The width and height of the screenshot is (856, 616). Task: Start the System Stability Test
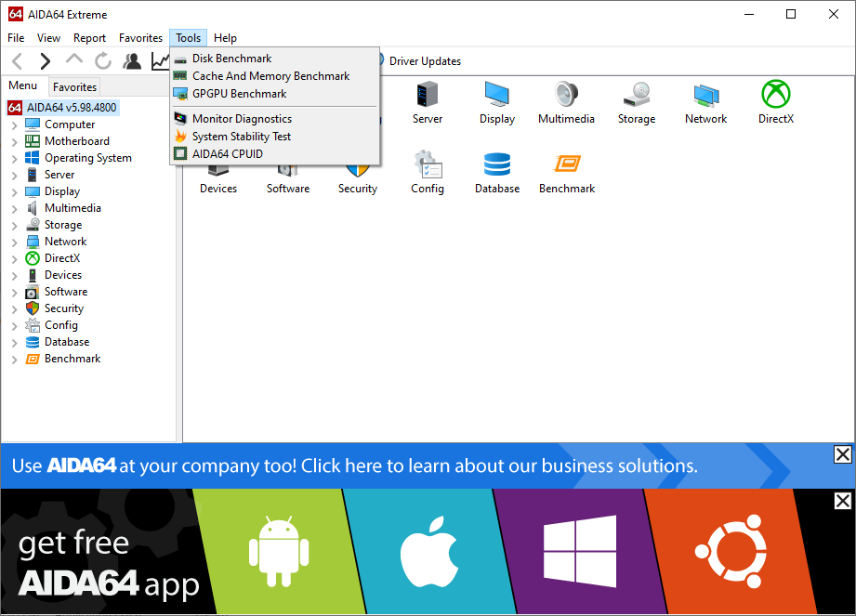275,137
